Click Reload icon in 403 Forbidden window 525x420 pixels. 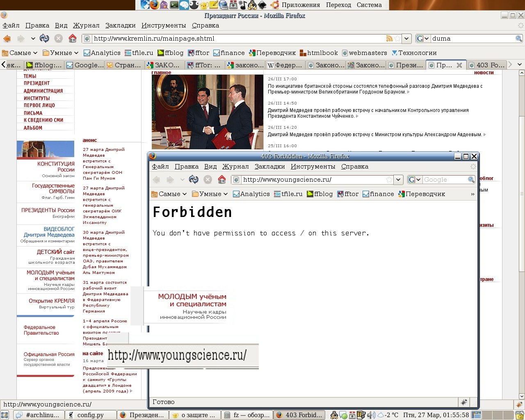click(x=194, y=180)
